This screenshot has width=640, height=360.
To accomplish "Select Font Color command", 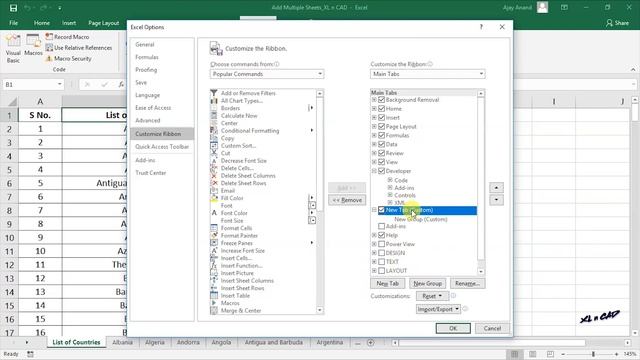I will coord(234,213).
